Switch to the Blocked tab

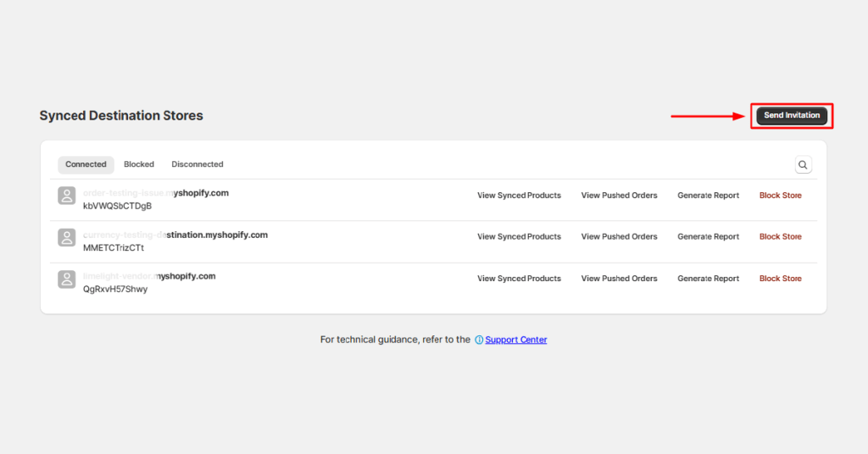tap(139, 164)
